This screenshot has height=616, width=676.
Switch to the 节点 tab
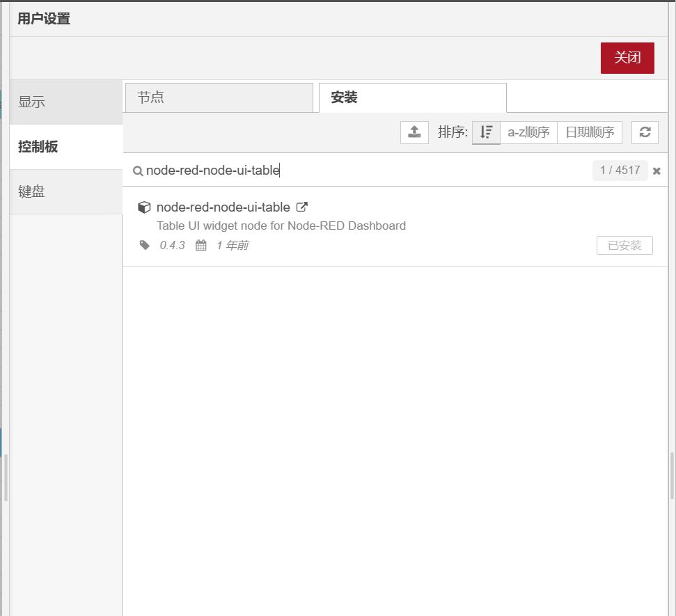pos(219,97)
